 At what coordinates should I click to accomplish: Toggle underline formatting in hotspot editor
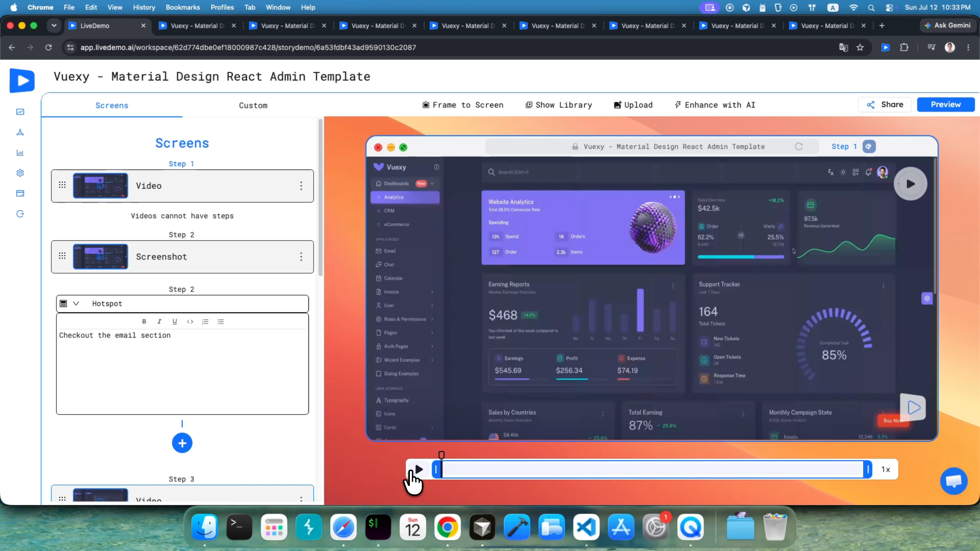tap(175, 321)
